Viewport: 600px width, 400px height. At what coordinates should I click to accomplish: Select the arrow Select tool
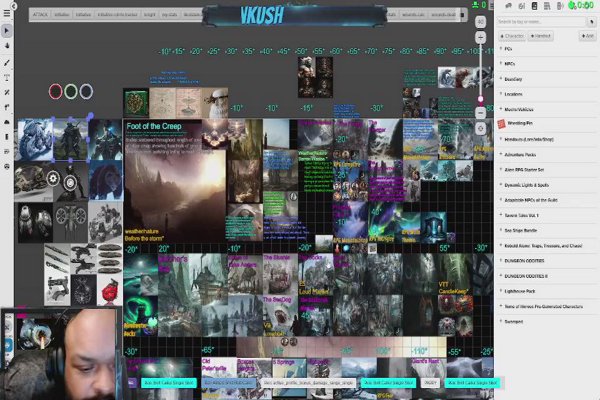click(7, 30)
